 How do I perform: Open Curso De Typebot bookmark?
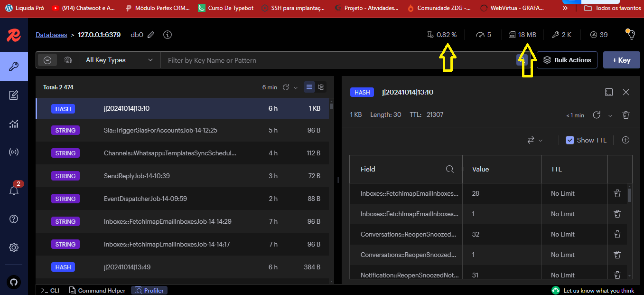click(x=225, y=8)
